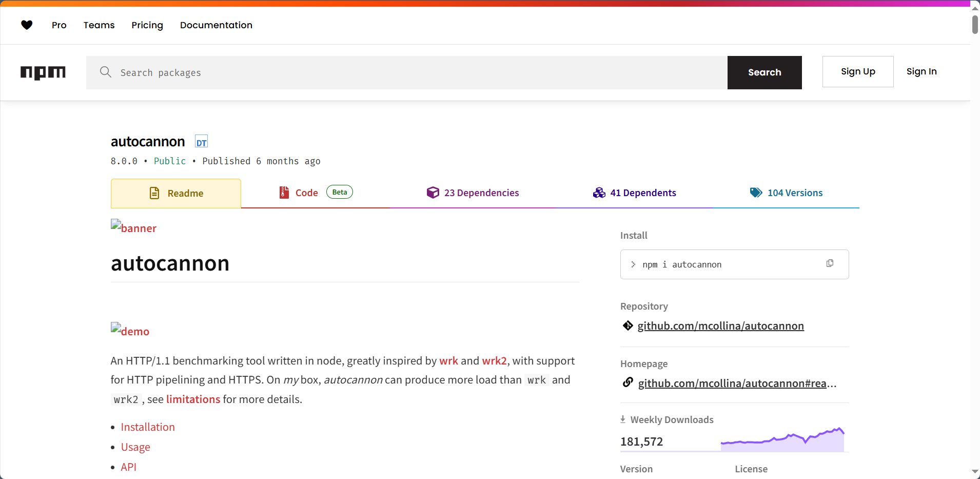Click the magnifier search icon
Image resolution: width=980 pixels, height=479 pixels.
(106, 72)
